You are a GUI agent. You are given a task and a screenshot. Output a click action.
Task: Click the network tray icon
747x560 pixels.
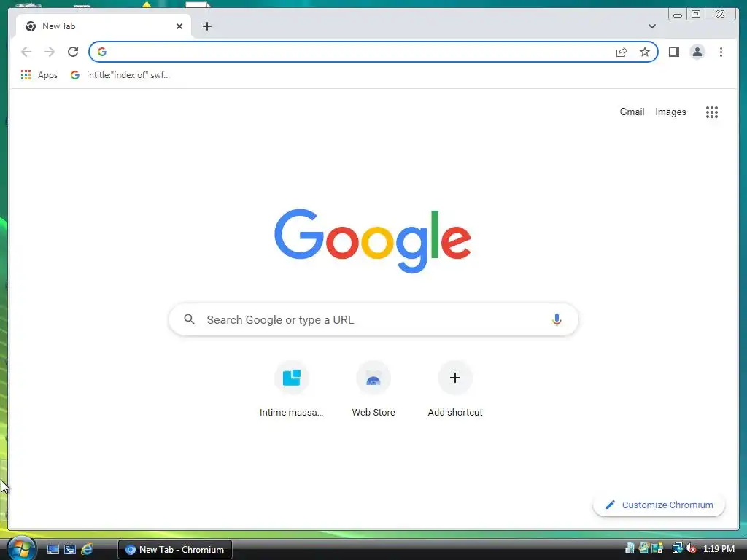coord(676,549)
